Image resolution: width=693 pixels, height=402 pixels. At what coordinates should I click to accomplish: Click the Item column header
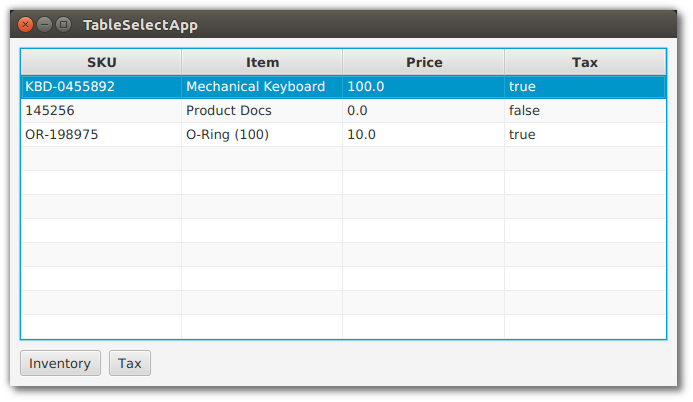[x=262, y=62]
